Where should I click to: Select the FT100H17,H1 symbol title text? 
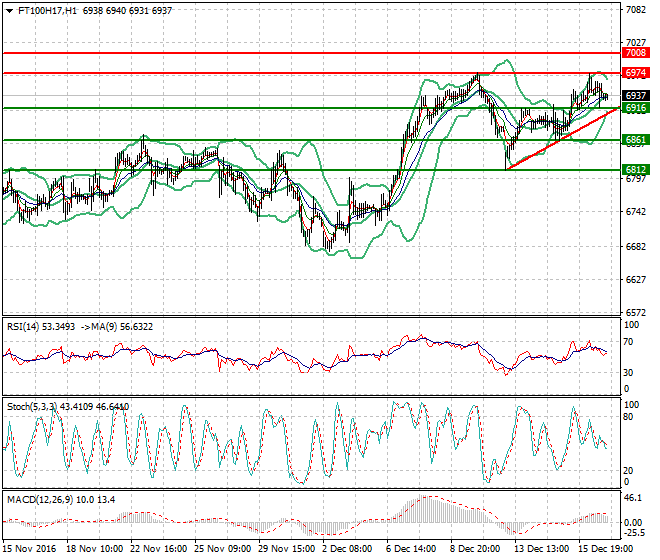pyautogui.click(x=48, y=11)
